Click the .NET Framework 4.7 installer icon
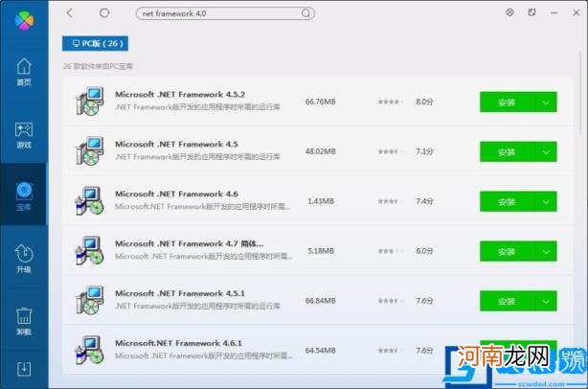This screenshot has width=588, height=389. click(89, 251)
